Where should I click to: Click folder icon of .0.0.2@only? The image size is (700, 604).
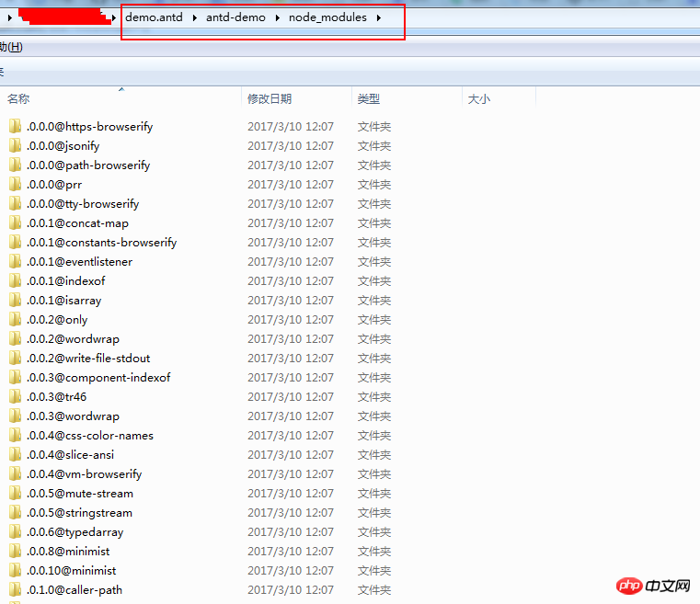(x=15, y=319)
